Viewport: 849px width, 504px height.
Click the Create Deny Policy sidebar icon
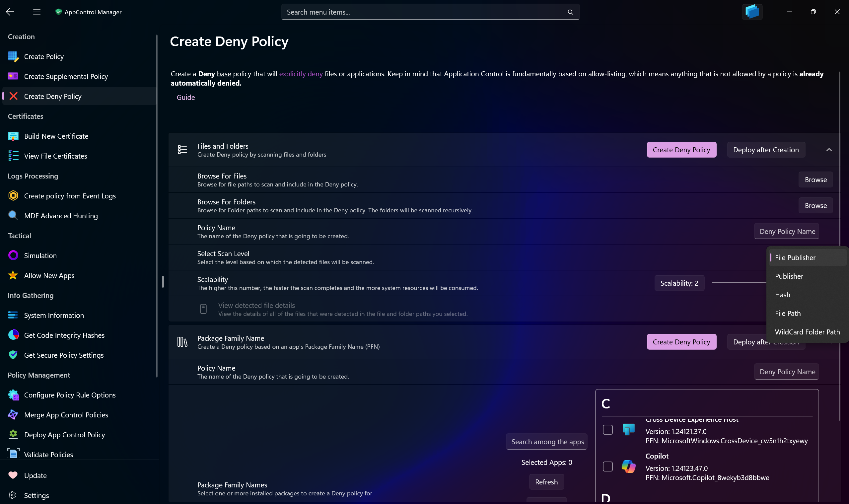(13, 96)
